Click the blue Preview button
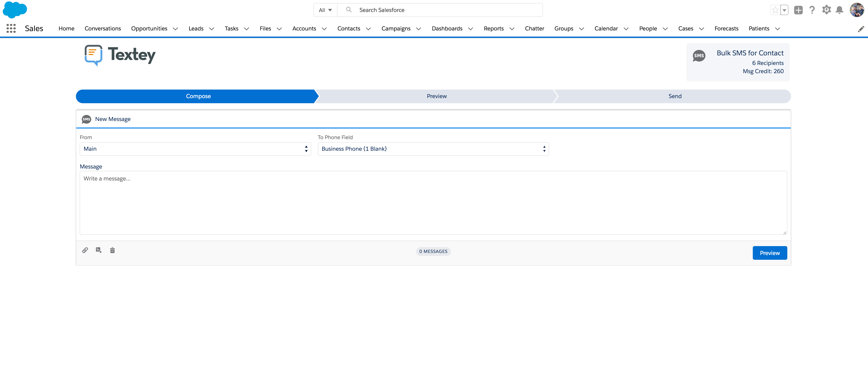The width and height of the screenshot is (868, 377). point(770,253)
